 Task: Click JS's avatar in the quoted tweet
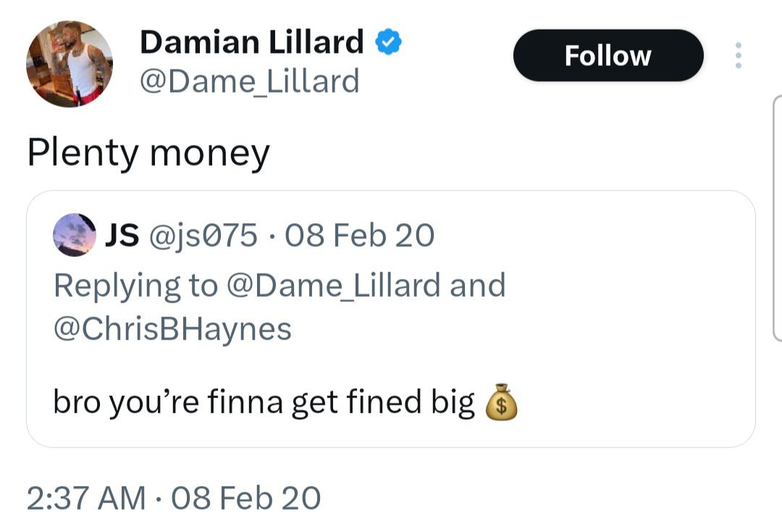[75, 235]
